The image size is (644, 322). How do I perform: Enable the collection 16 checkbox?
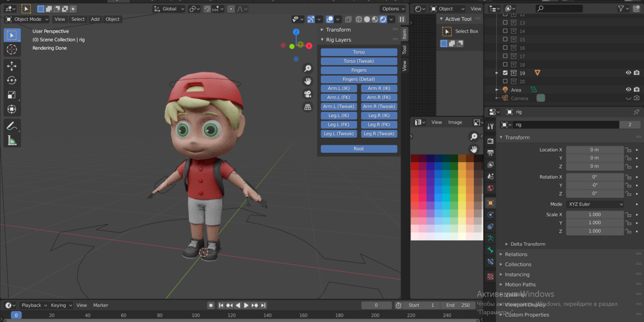[x=505, y=48]
